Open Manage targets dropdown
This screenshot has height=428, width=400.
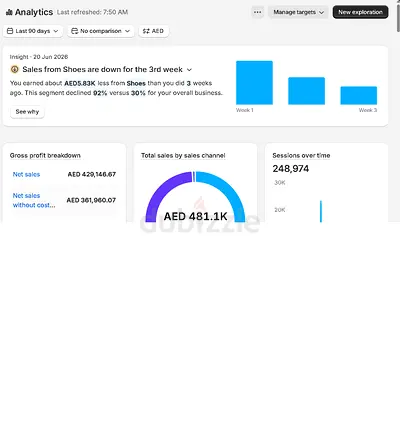click(x=298, y=12)
